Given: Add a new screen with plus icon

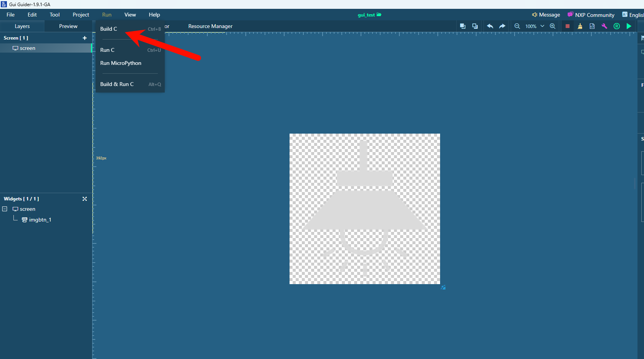Looking at the screenshot, I should click(x=84, y=38).
